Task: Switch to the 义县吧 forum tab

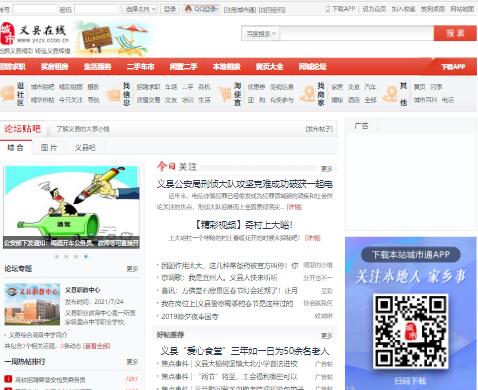Action: coord(85,148)
